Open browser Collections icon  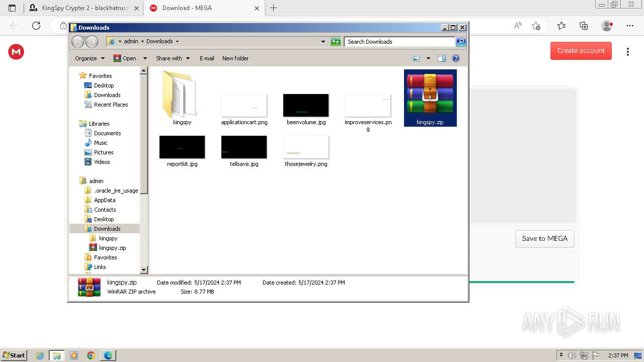584,26
